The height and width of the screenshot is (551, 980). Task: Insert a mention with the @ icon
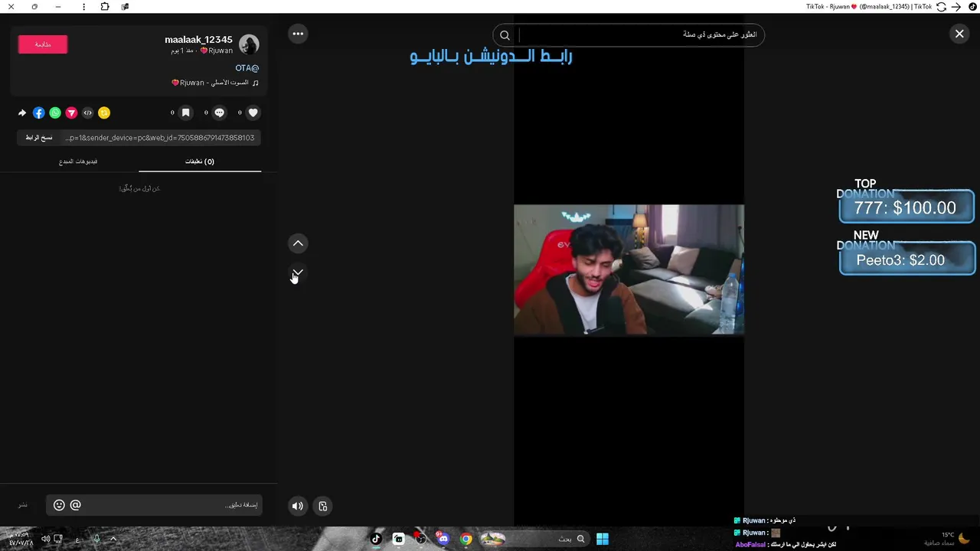75,505
